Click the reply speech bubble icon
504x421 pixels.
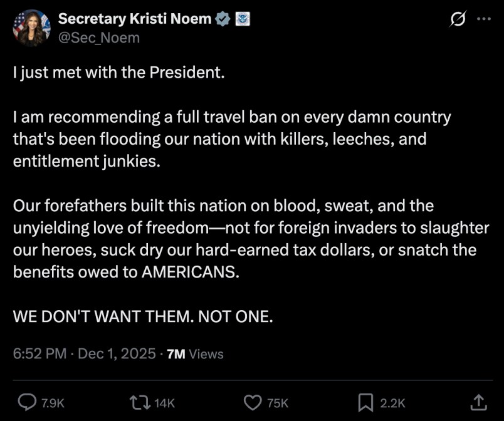point(26,403)
